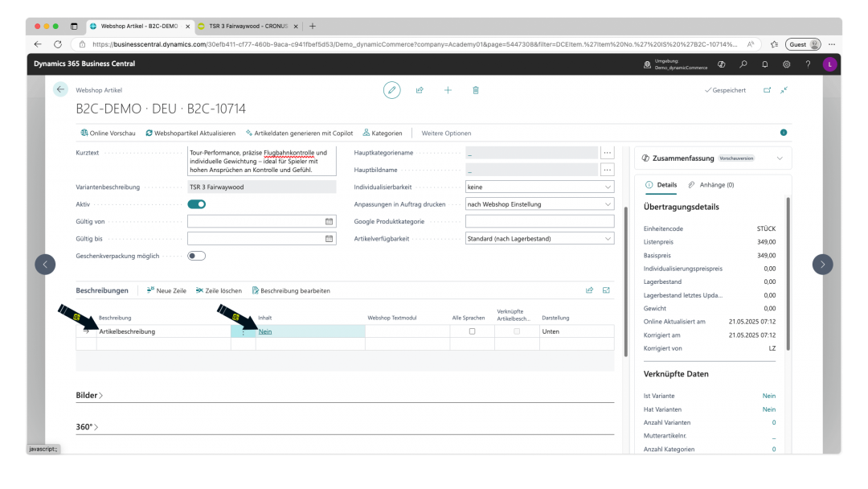
Task: Expand the 360° section
Action: tap(87, 427)
